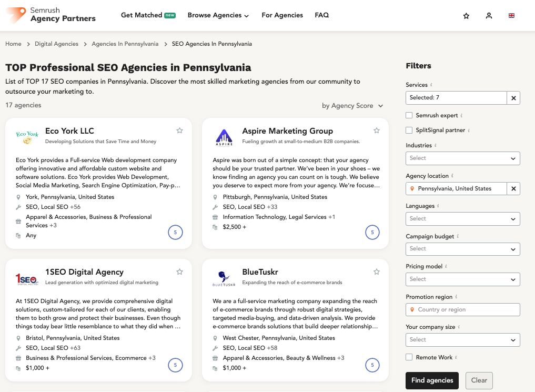
Task: Show info tooltip for Services filter
Action: [431, 85]
